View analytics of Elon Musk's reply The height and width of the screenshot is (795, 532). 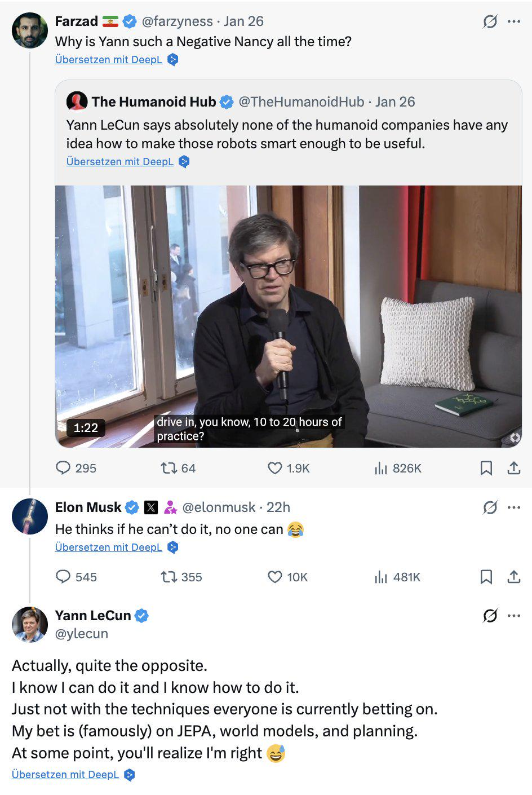pos(382,577)
